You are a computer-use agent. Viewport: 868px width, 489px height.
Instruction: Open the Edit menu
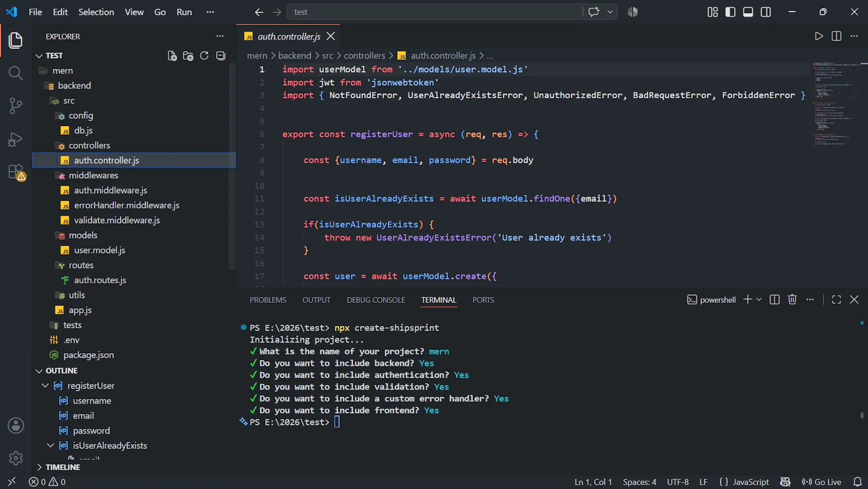(x=60, y=12)
